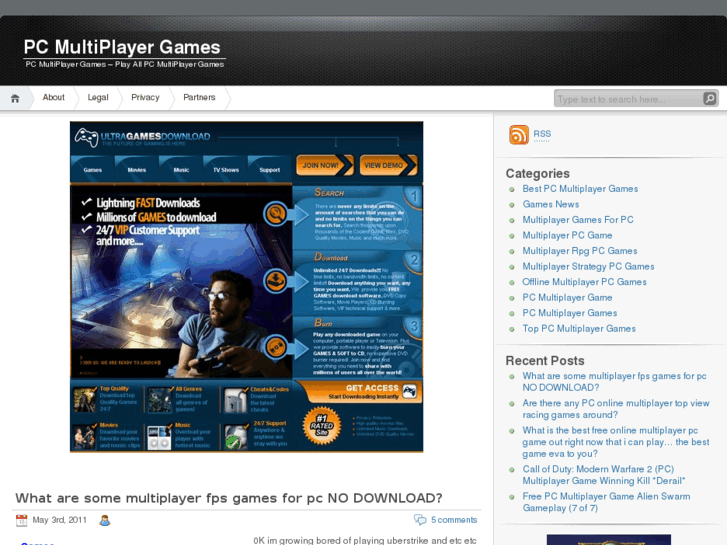Click the PC MultiPlayer Games site title
This screenshot has height=545, width=727.
122,47
